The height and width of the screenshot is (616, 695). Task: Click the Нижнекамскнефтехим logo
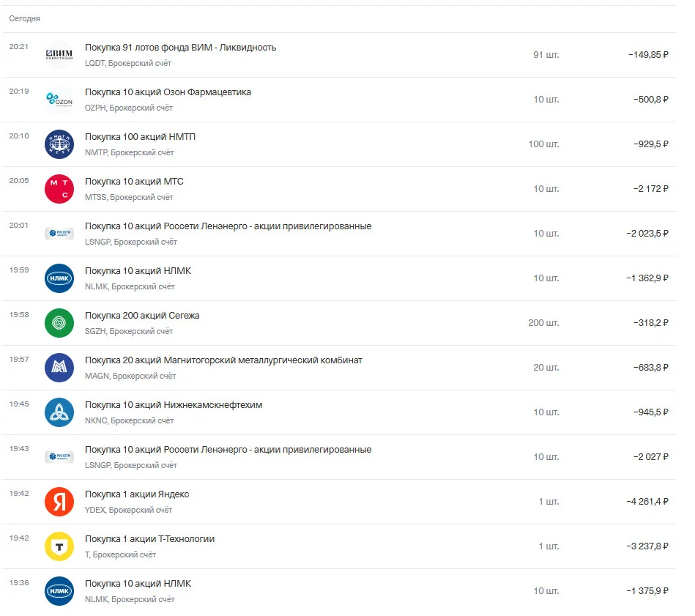pyautogui.click(x=59, y=412)
